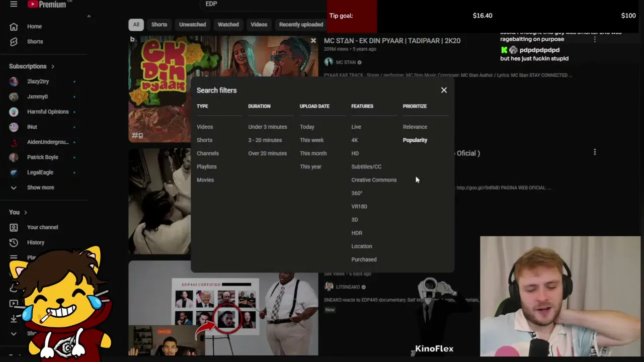The height and width of the screenshot is (362, 644).
Task: Open the History label in the sidebar
Action: 36,242
